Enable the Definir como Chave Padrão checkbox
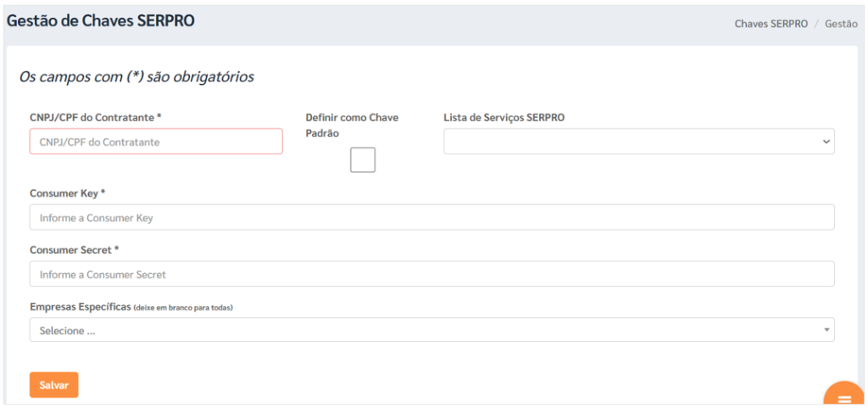Viewport: 868px width, 408px height. pos(363,160)
